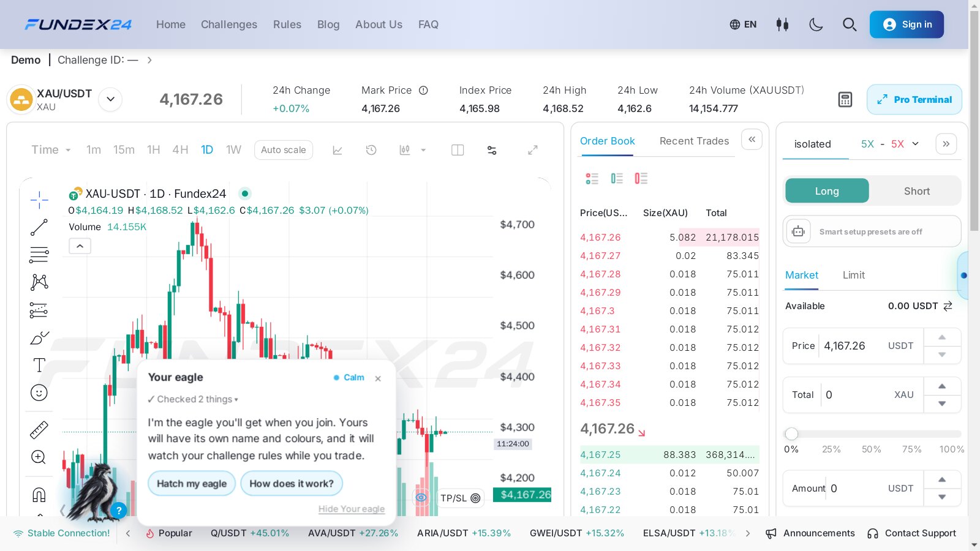Switch the chart layout split view

pos(458,150)
